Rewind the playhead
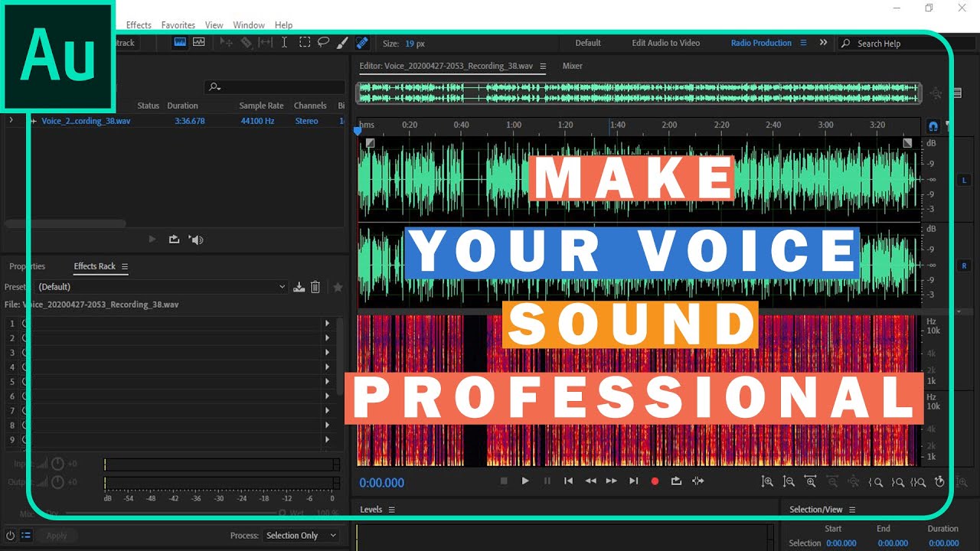Image resolution: width=980 pixels, height=551 pixels. coord(590,481)
